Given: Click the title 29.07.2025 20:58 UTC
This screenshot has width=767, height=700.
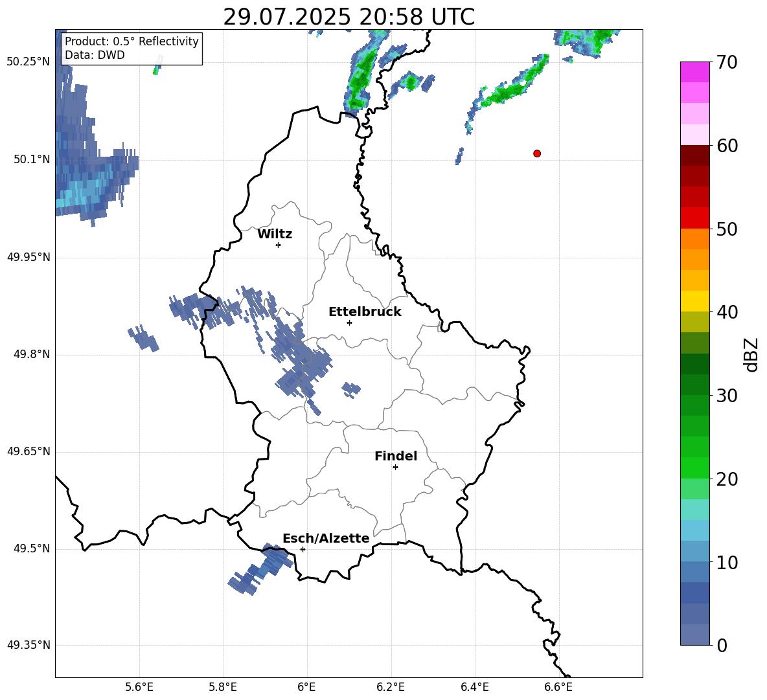Looking at the screenshot, I should click(x=349, y=17).
